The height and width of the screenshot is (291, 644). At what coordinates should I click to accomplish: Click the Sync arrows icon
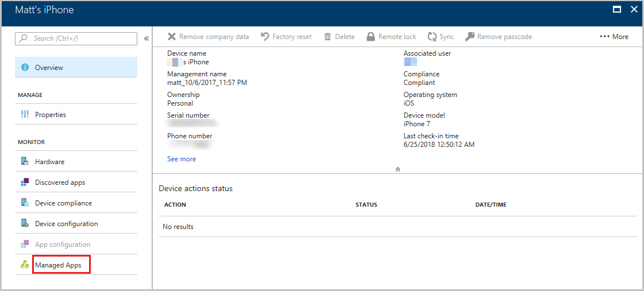(x=432, y=37)
